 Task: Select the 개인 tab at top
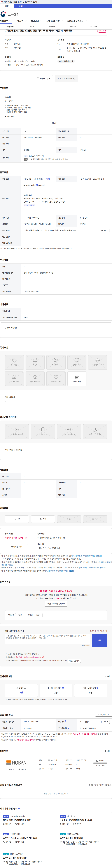click(x=7, y=6)
